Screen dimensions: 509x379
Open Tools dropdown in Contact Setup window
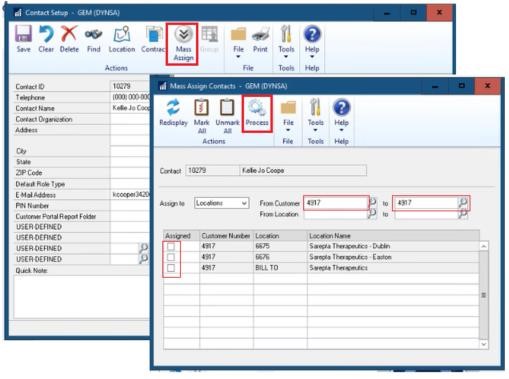point(286,42)
